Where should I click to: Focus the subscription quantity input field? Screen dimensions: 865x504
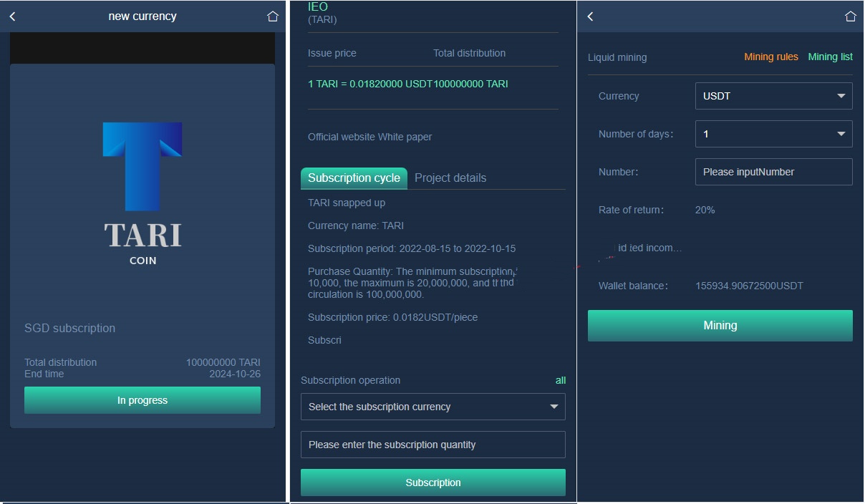coord(432,445)
